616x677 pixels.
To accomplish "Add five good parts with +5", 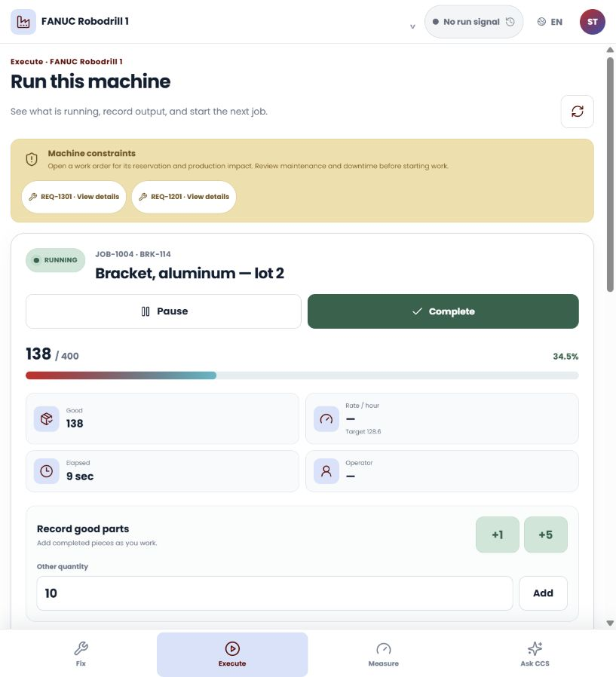I will (546, 535).
